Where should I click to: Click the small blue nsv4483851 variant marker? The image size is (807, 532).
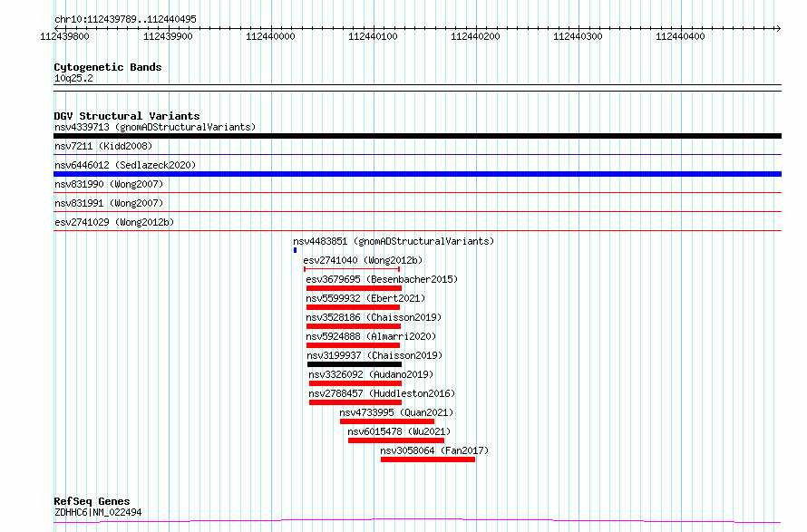[295, 250]
